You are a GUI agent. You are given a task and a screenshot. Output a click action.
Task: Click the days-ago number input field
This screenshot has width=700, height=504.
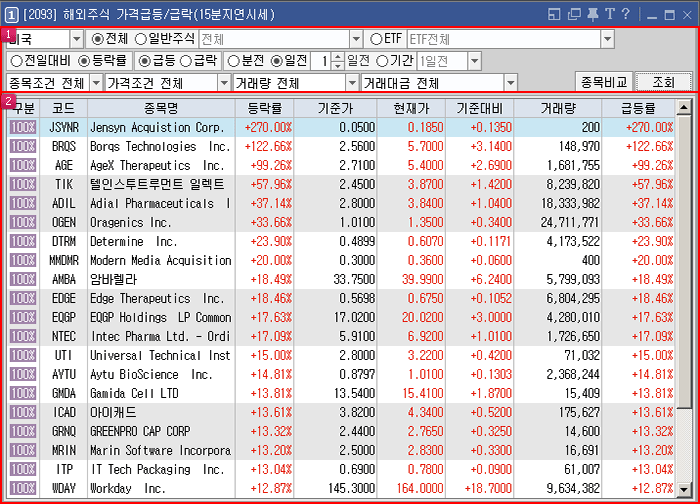321,61
